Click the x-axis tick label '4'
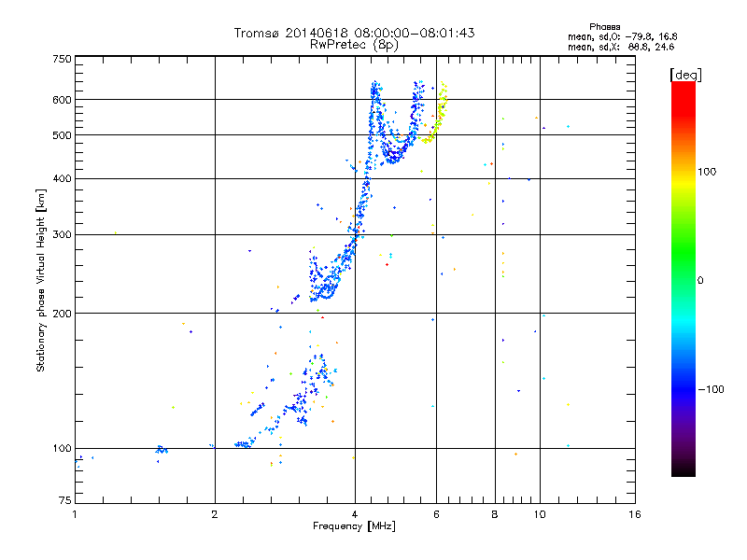The image size is (747, 560). tap(355, 514)
